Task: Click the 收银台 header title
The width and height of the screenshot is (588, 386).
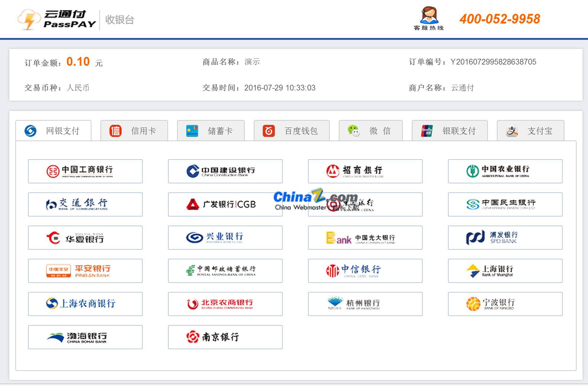Action: (120, 20)
